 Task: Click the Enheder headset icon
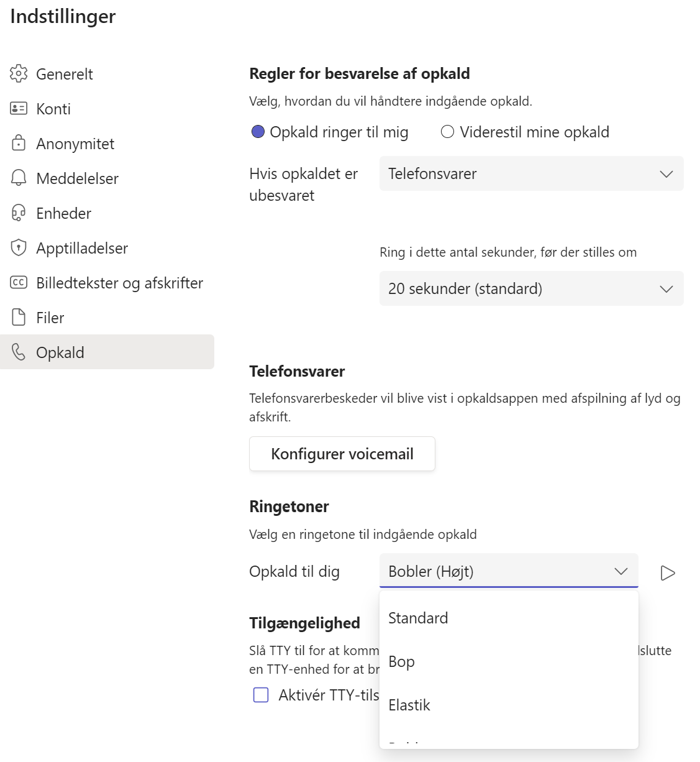(19, 213)
